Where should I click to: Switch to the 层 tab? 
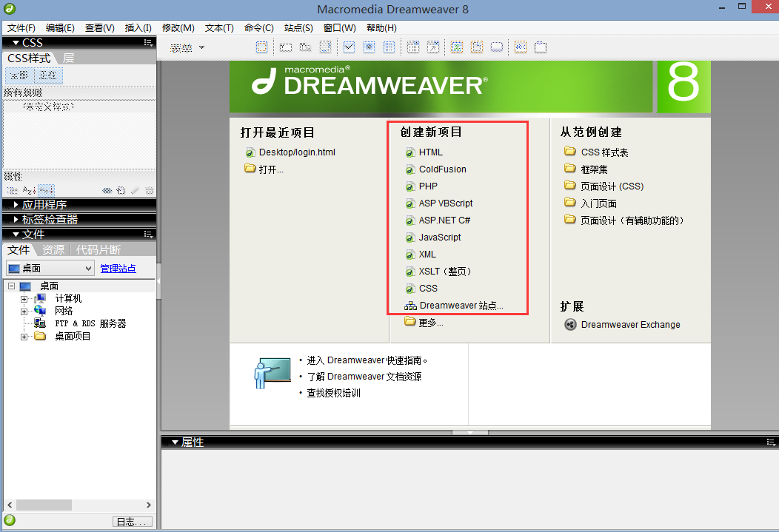tap(69, 58)
